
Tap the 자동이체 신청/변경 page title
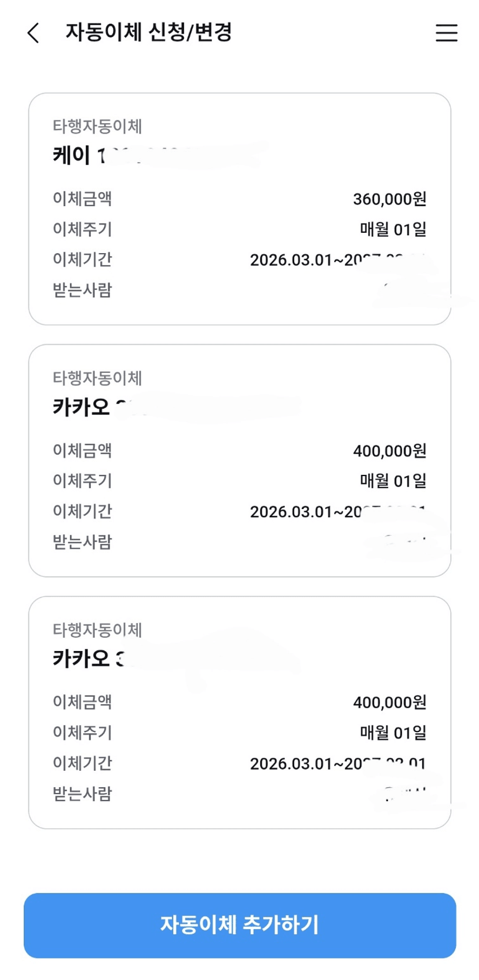click(x=148, y=32)
